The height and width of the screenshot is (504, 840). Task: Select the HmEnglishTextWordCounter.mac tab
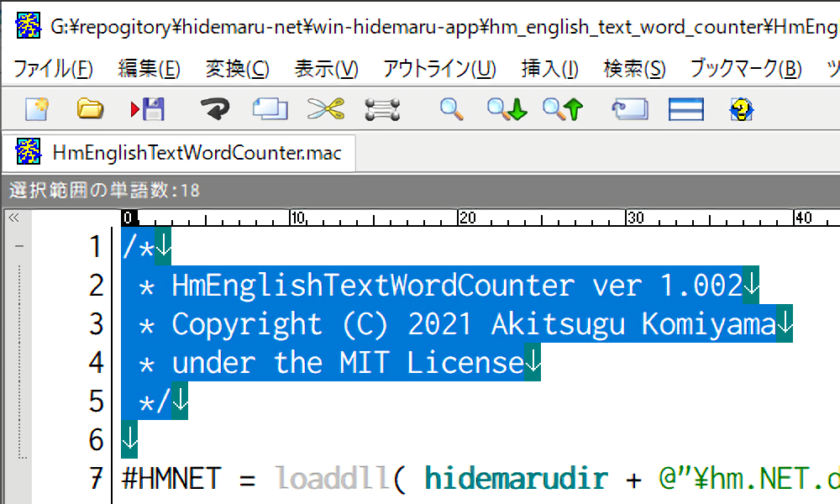click(197, 153)
